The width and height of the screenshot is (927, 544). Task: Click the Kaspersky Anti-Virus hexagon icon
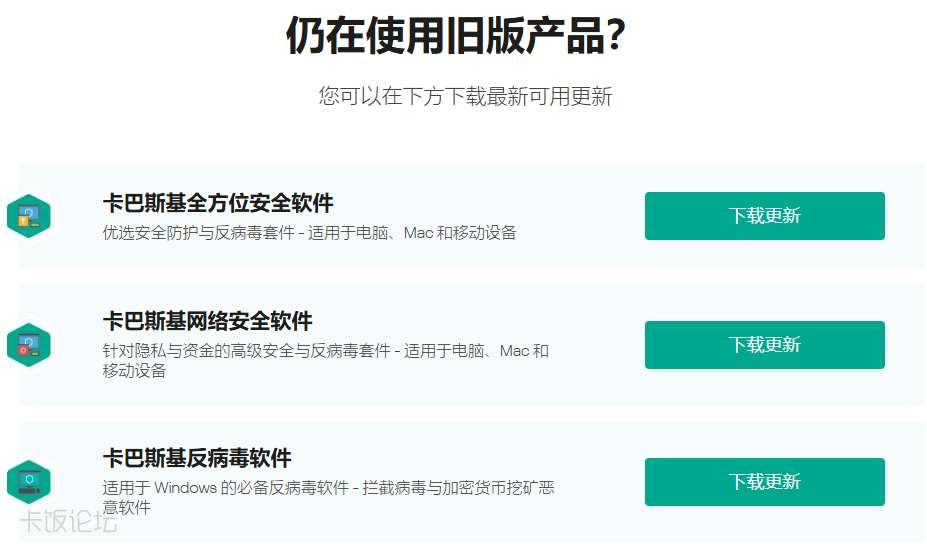29,481
